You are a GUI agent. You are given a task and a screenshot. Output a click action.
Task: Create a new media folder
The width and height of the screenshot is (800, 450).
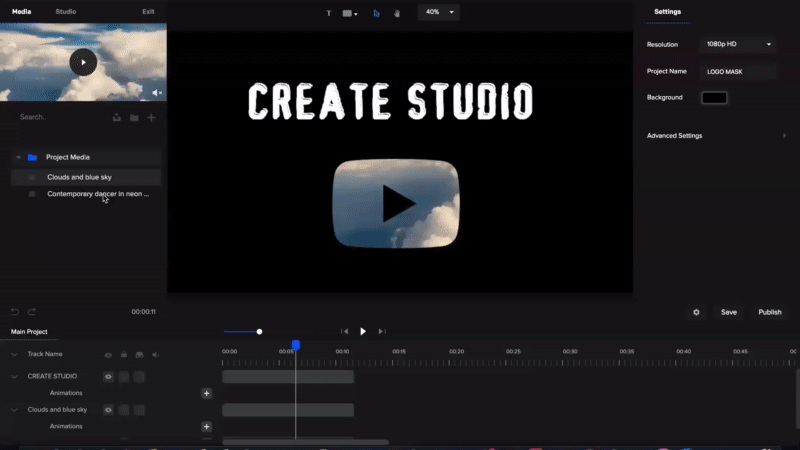tap(134, 118)
